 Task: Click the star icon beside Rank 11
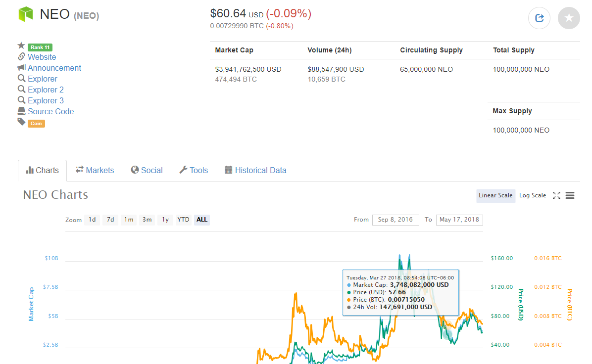tap(21, 45)
